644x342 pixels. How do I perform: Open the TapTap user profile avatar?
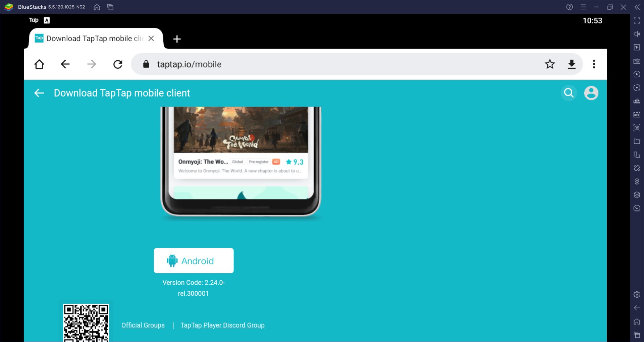click(591, 93)
